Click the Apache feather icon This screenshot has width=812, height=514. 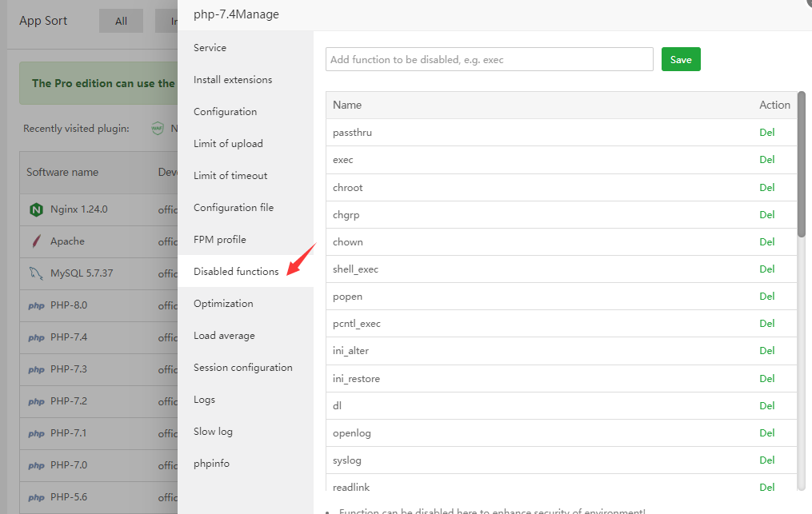click(x=36, y=241)
